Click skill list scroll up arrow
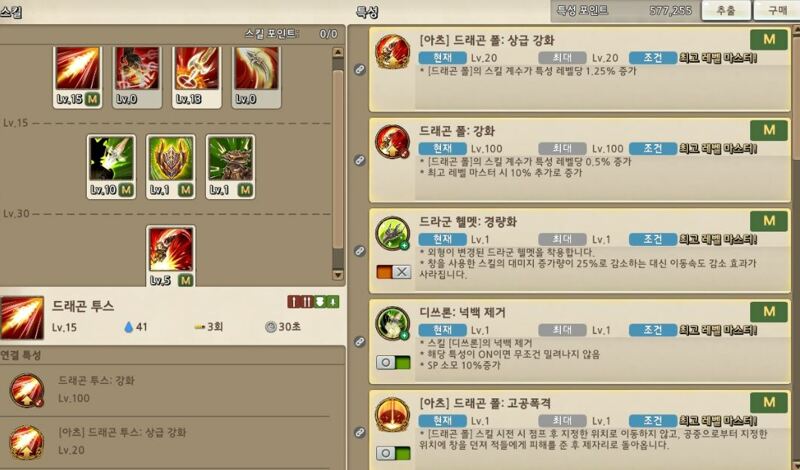 338,52
